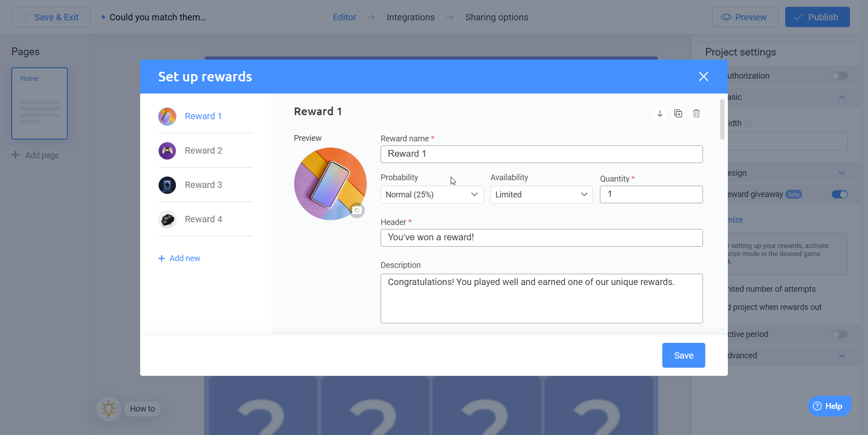Select the Reward 2 gamepad thumbnail
The image size is (868, 435).
pos(167,150)
